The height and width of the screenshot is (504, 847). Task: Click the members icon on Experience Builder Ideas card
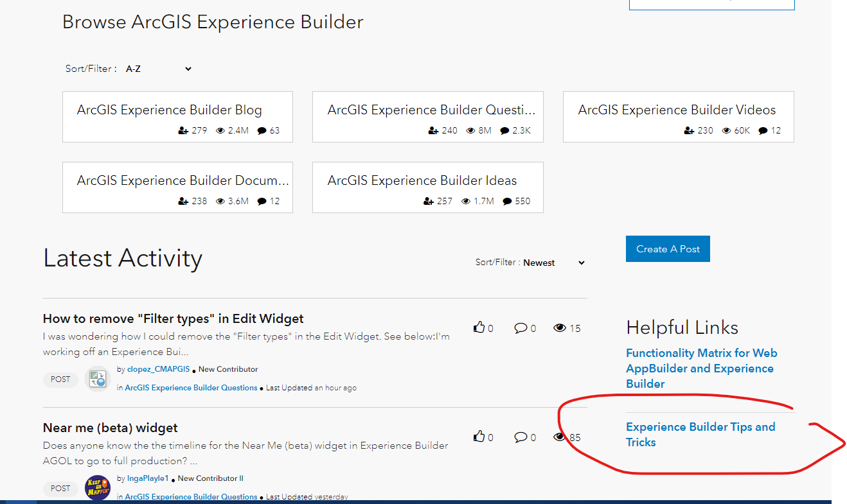click(427, 200)
